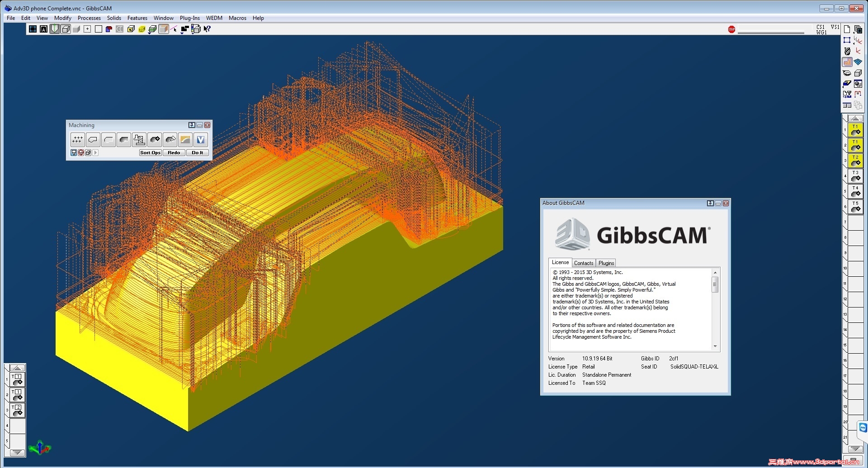Click the empty white square icon in top toolbar

98,29
